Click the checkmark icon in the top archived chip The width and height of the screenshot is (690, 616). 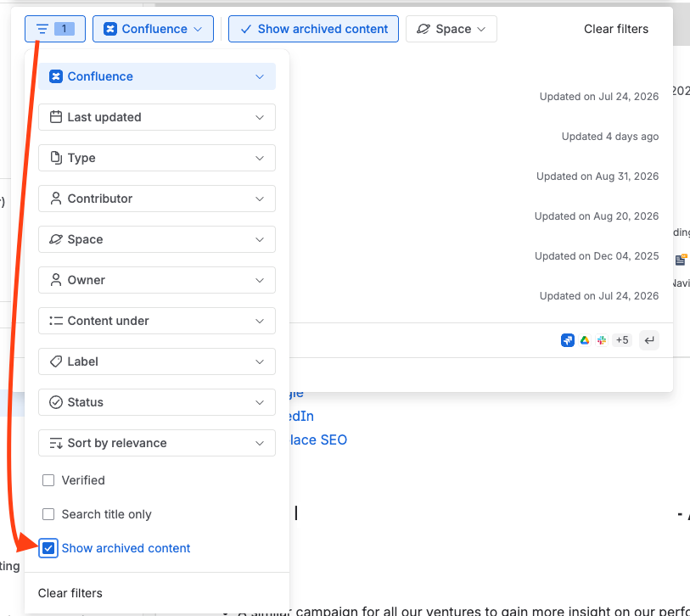click(246, 29)
